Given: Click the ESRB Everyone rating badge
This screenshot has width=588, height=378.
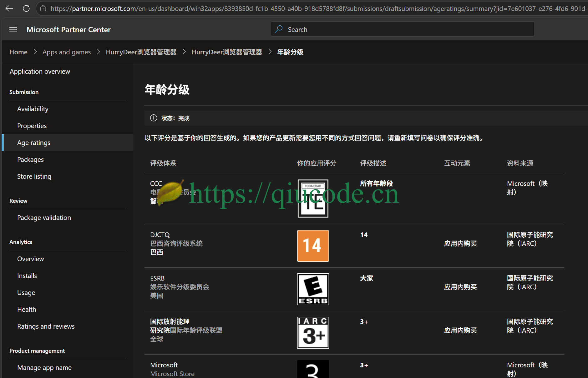Looking at the screenshot, I should pos(313,289).
